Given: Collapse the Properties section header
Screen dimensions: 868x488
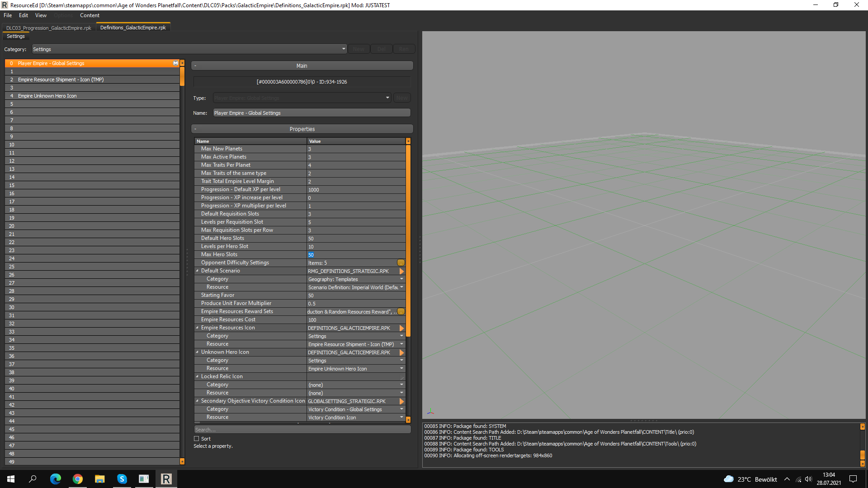Looking at the screenshot, I should [x=302, y=129].
